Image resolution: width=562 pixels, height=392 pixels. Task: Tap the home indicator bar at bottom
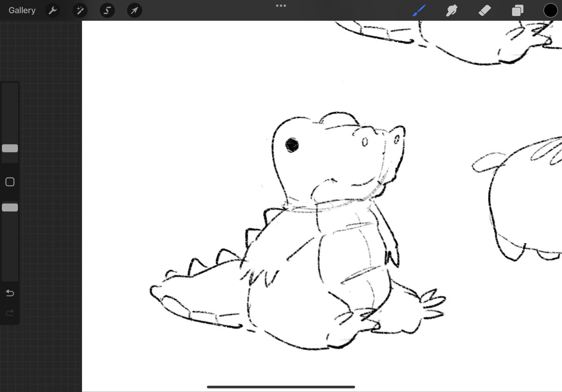281,387
